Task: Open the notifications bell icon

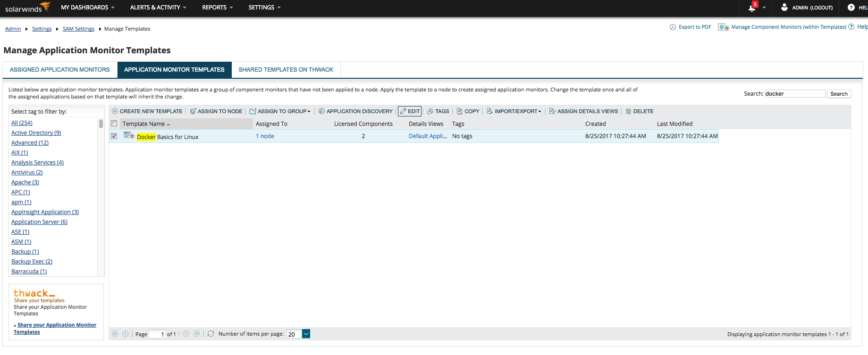Action: (752, 7)
